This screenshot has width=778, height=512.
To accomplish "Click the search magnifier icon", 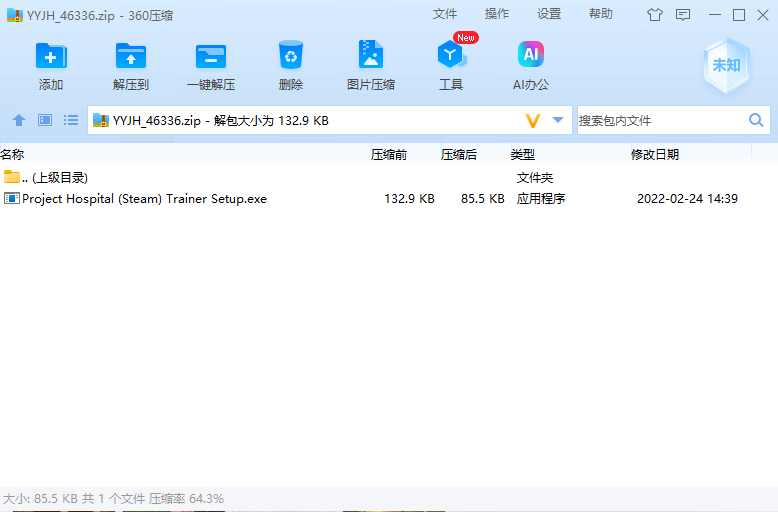I will tap(756, 120).
